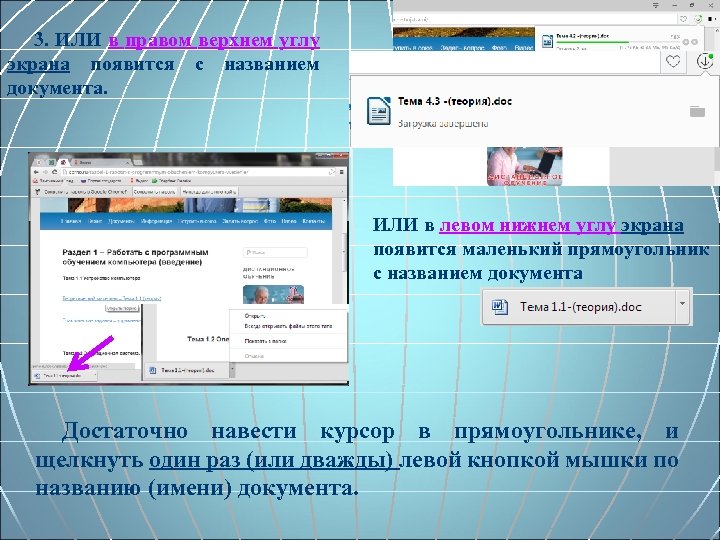
Task: Click the bookmark star in the Chrome address bar
Action: [x=332, y=172]
